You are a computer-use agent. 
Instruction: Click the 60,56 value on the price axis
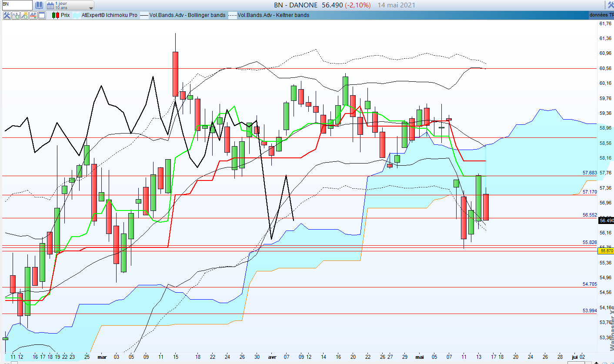tap(605, 68)
